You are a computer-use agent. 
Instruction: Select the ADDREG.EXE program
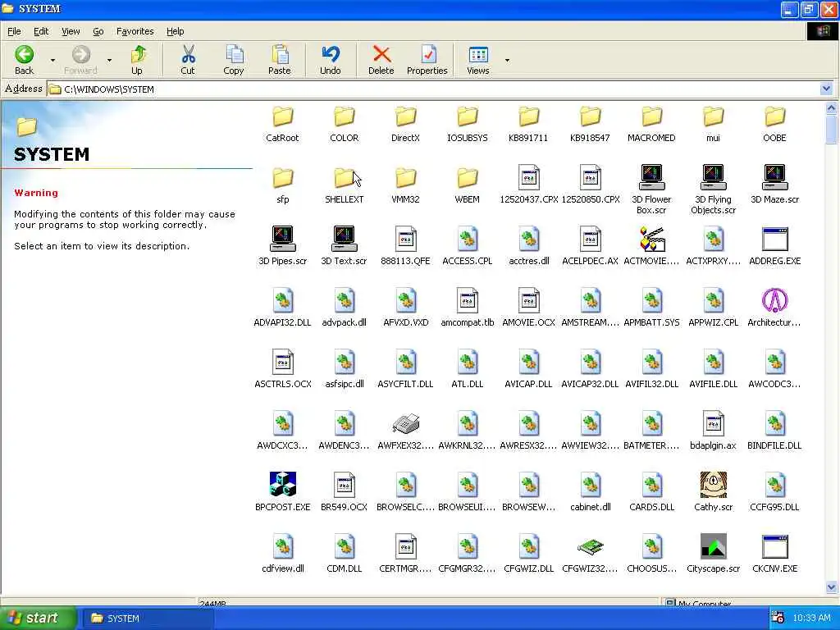click(x=774, y=246)
